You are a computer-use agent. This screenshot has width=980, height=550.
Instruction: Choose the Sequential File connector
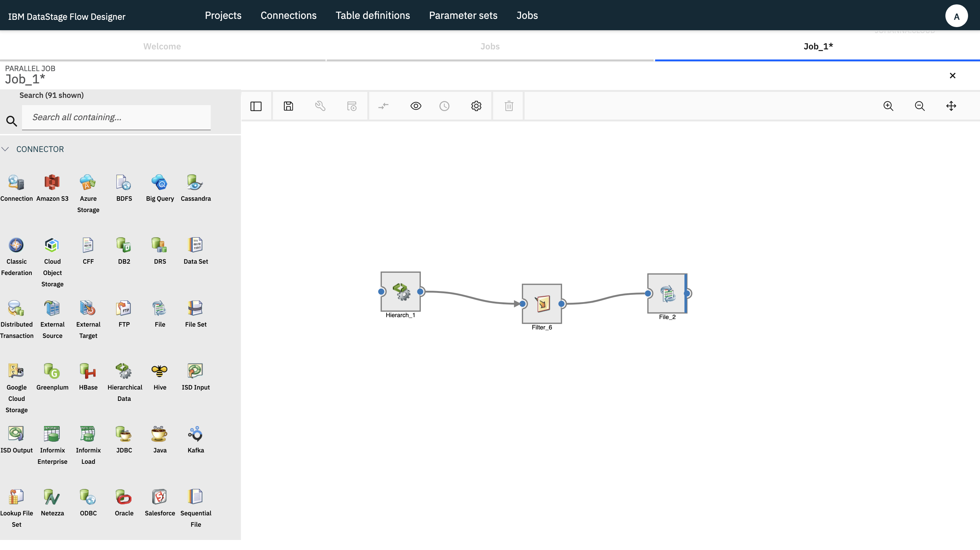coord(196,497)
